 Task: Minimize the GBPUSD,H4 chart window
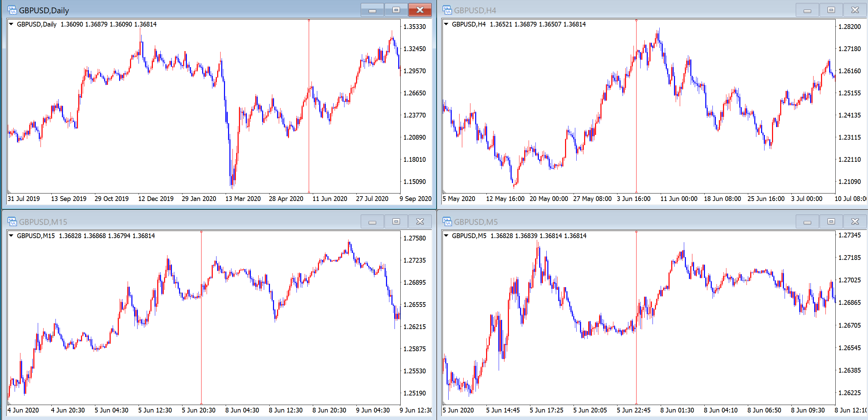807,10
